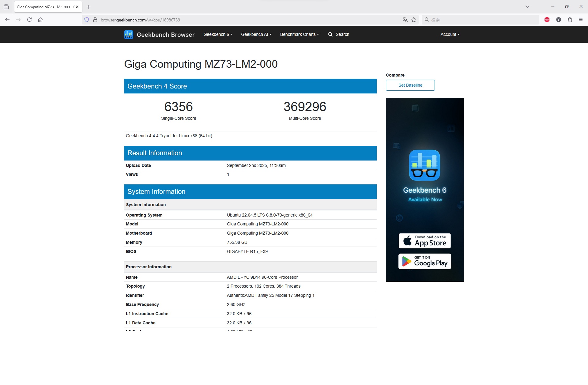Open the extensions puzzle icon
Screen dimensions: 588x385
570,20
